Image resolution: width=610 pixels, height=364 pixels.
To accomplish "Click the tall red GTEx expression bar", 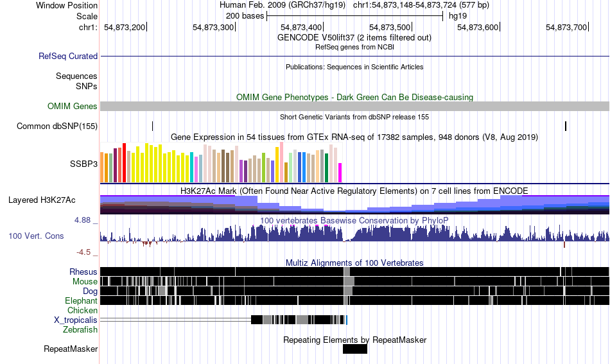I will (x=124, y=162).
